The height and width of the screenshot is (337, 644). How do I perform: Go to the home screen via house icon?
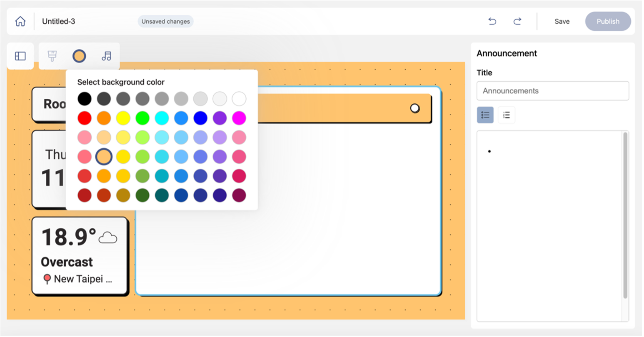pyautogui.click(x=20, y=21)
